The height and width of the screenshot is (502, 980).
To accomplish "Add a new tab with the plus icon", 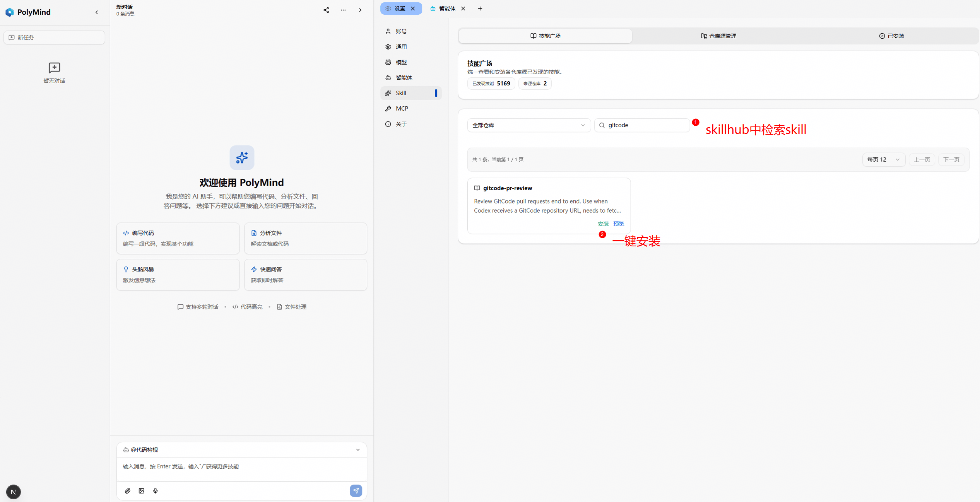I will (x=480, y=9).
